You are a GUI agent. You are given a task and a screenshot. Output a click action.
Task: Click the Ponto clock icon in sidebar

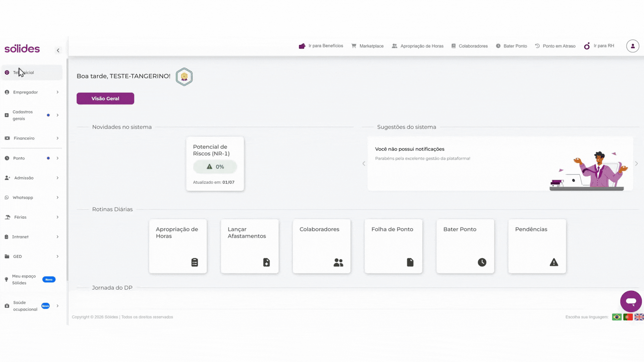(x=7, y=158)
